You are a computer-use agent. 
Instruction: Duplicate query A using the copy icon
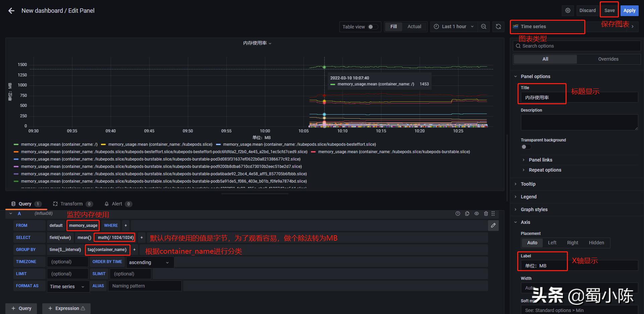[467, 213]
